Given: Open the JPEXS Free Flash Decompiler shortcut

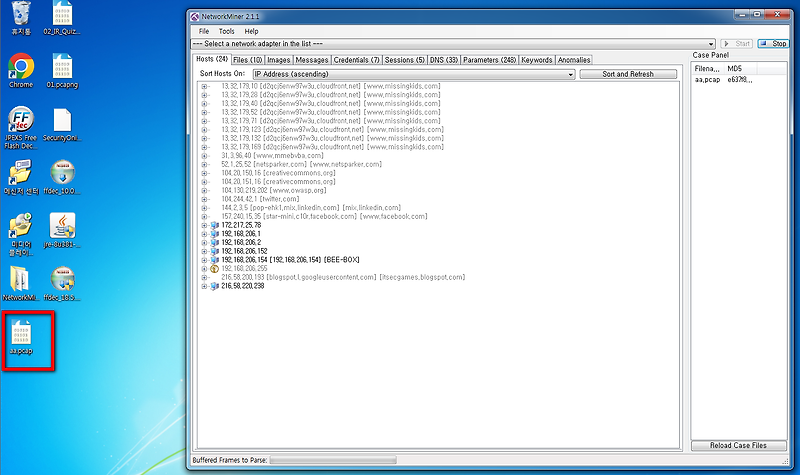Looking at the screenshot, I should [21, 128].
